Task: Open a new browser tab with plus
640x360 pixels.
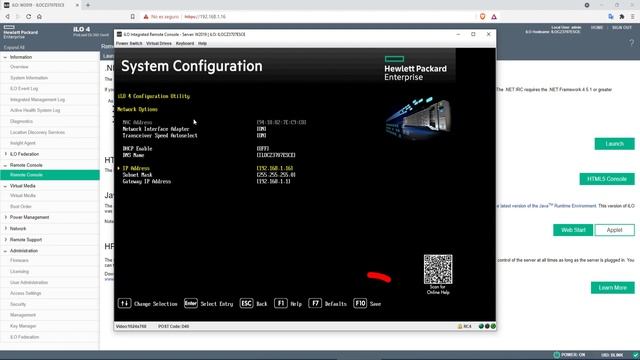Action: (x=88, y=5)
